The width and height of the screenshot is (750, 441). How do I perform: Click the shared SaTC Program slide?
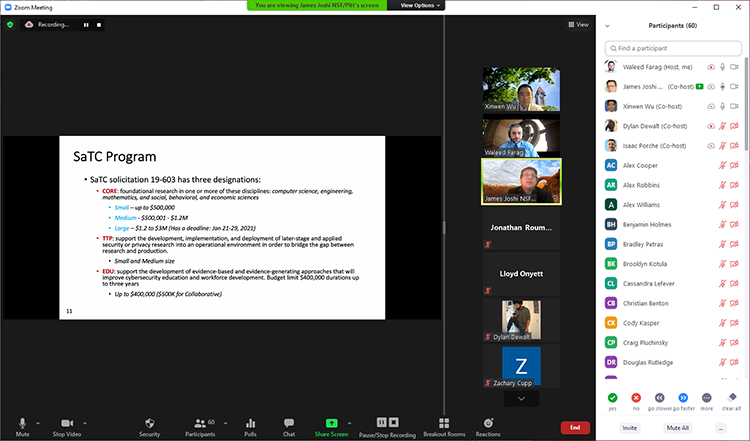click(222, 228)
